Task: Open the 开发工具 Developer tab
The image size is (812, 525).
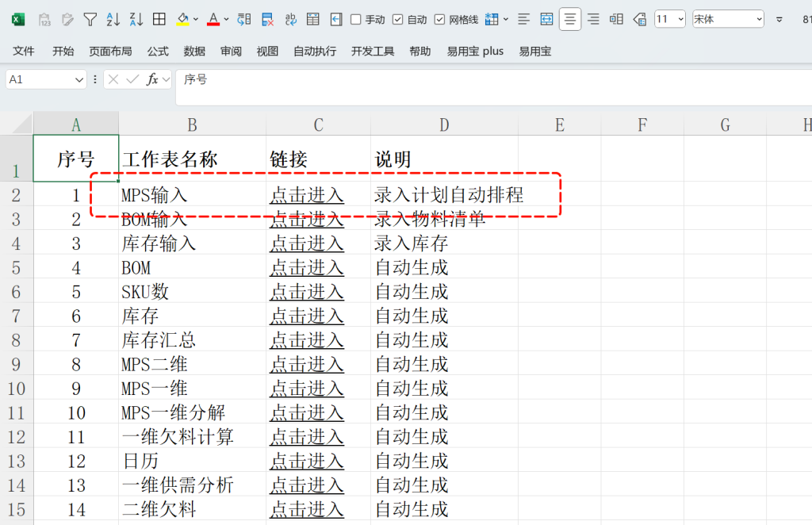Action: 373,52
